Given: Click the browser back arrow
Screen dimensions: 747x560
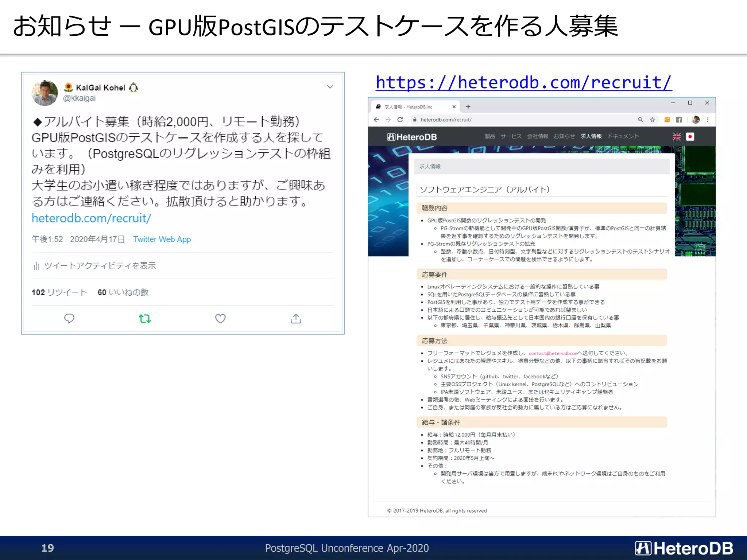Looking at the screenshot, I should [x=376, y=120].
